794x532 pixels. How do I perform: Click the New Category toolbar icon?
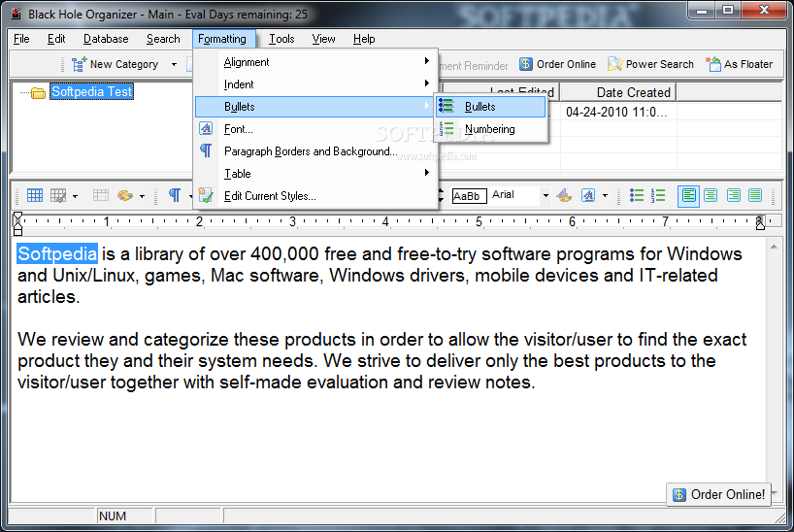pos(79,64)
